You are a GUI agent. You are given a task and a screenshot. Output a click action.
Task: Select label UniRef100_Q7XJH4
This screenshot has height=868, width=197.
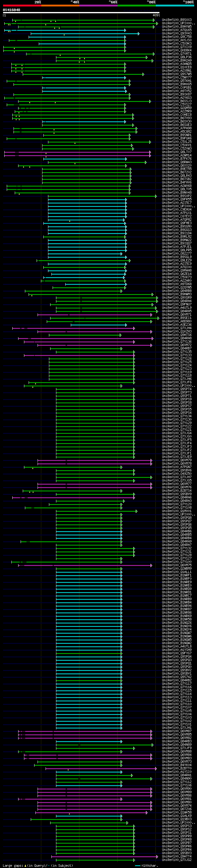(x=177, y=328)
